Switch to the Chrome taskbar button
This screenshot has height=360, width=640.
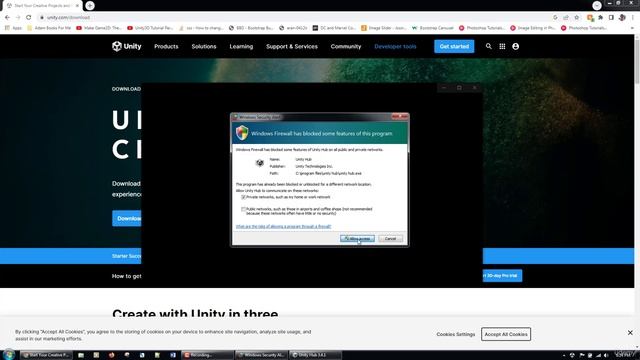point(46,355)
